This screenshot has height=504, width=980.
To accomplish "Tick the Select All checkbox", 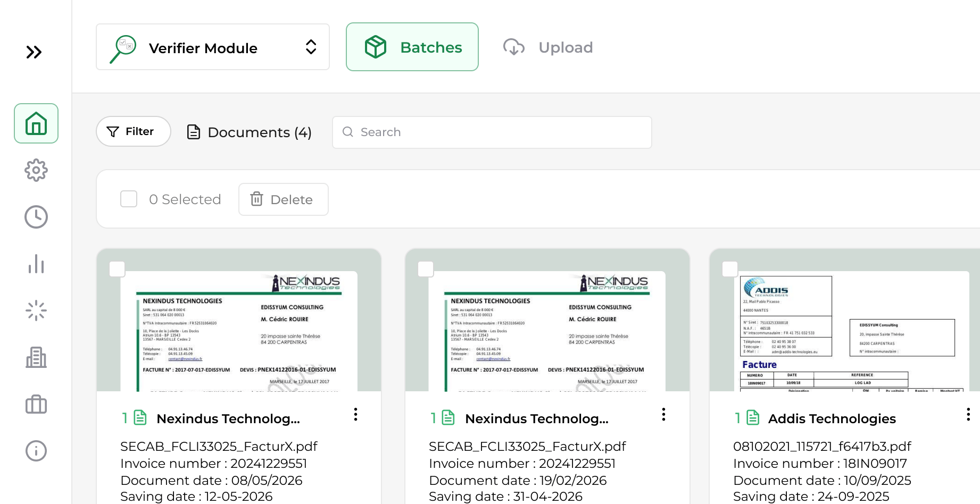I will [x=128, y=199].
